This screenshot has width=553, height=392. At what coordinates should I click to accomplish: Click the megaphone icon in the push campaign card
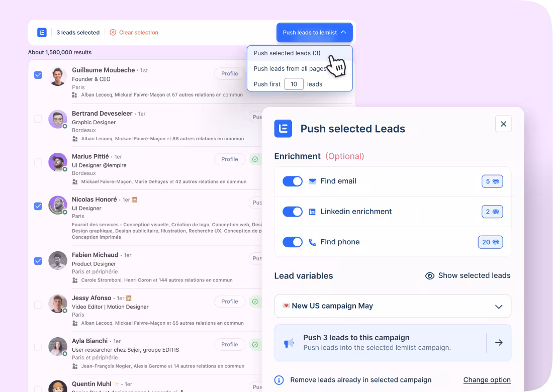click(289, 343)
